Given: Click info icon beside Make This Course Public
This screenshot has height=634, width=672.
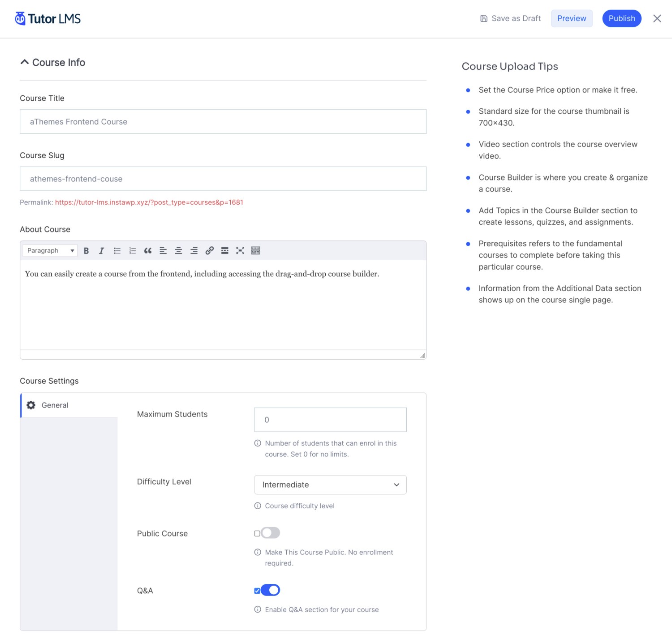Looking at the screenshot, I should [x=258, y=553].
